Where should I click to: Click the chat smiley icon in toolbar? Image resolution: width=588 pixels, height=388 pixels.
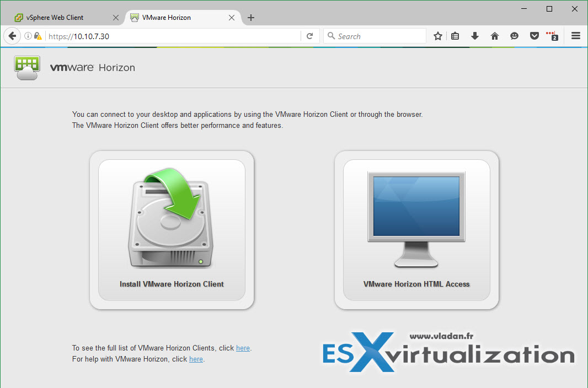[515, 36]
